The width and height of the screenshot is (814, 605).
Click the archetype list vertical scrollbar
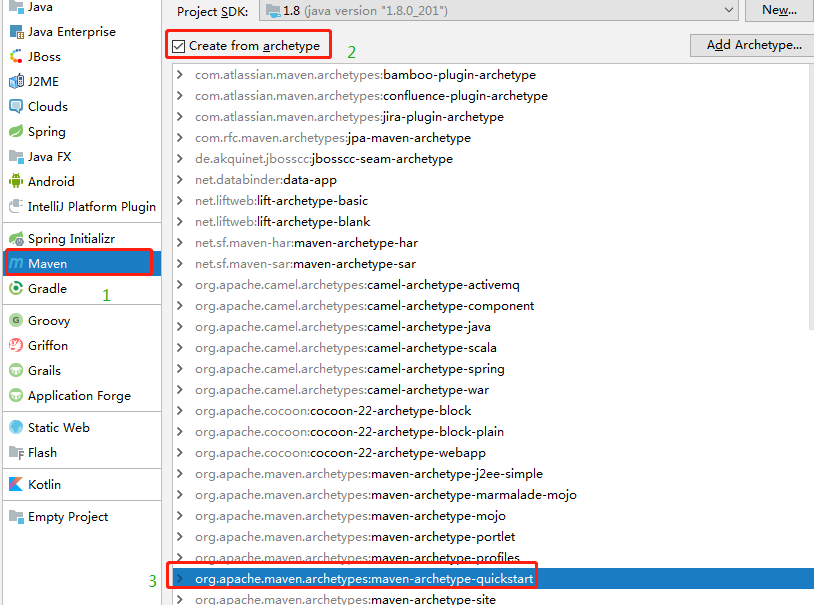(811, 197)
